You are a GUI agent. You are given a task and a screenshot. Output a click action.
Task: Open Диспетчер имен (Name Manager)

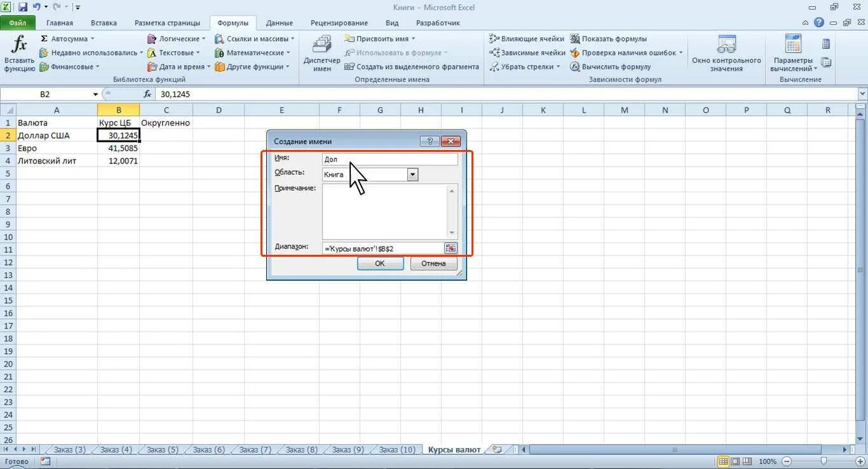322,54
